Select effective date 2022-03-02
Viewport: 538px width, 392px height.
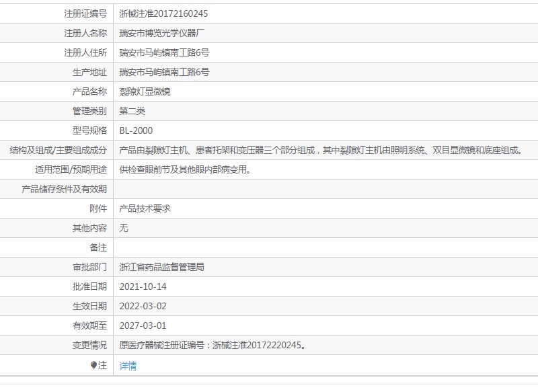pos(143,306)
